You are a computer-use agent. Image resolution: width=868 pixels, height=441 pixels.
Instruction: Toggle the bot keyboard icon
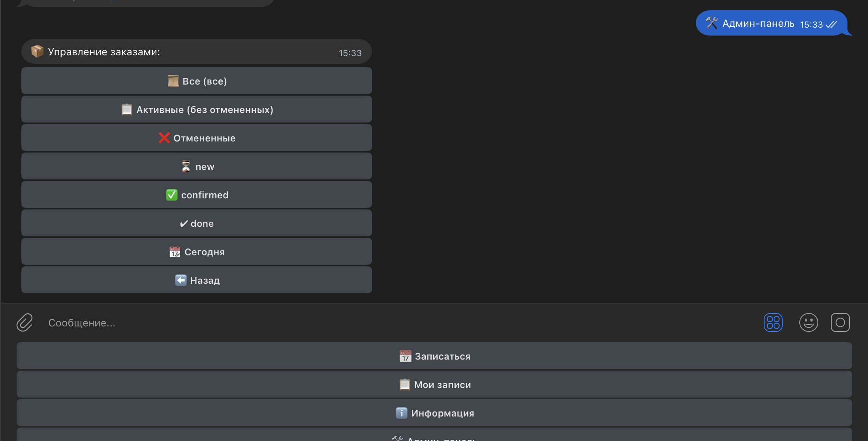coord(773,322)
